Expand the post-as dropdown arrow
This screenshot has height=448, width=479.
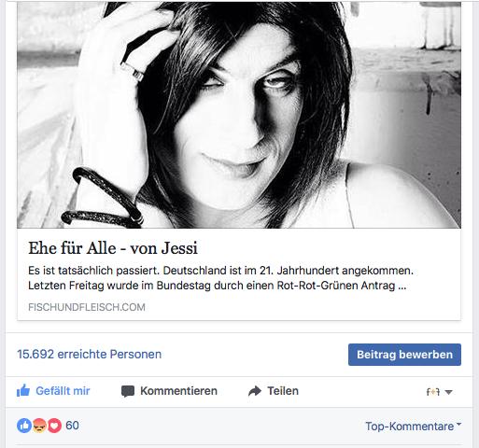[448, 392]
